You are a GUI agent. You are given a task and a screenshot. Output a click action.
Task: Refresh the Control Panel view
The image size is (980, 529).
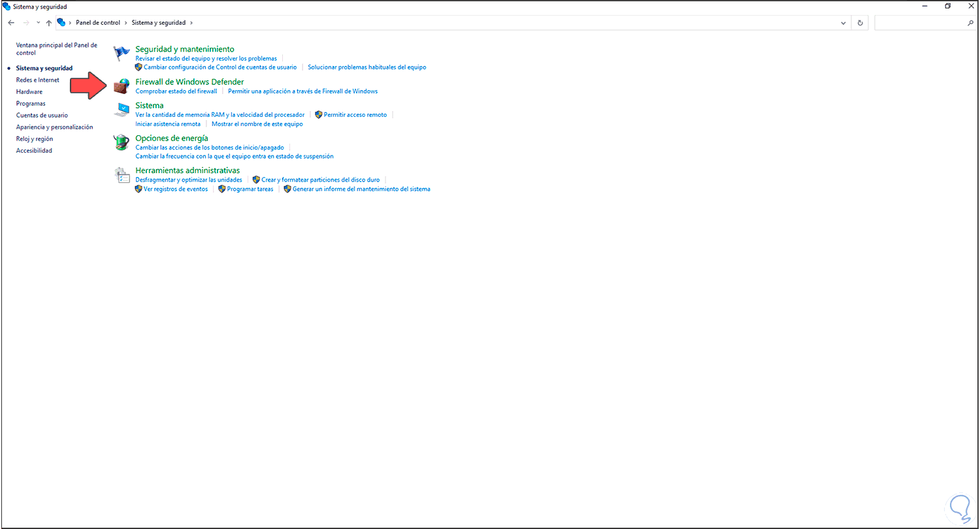click(x=860, y=23)
